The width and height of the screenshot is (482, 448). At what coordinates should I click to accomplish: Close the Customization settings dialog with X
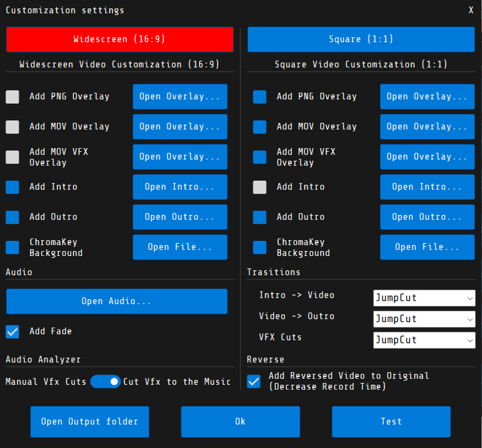tap(471, 10)
